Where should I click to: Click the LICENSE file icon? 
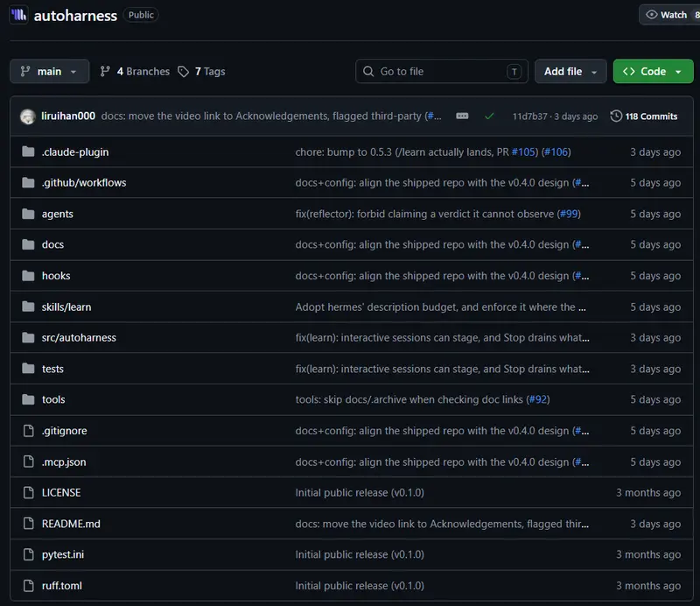coord(29,492)
